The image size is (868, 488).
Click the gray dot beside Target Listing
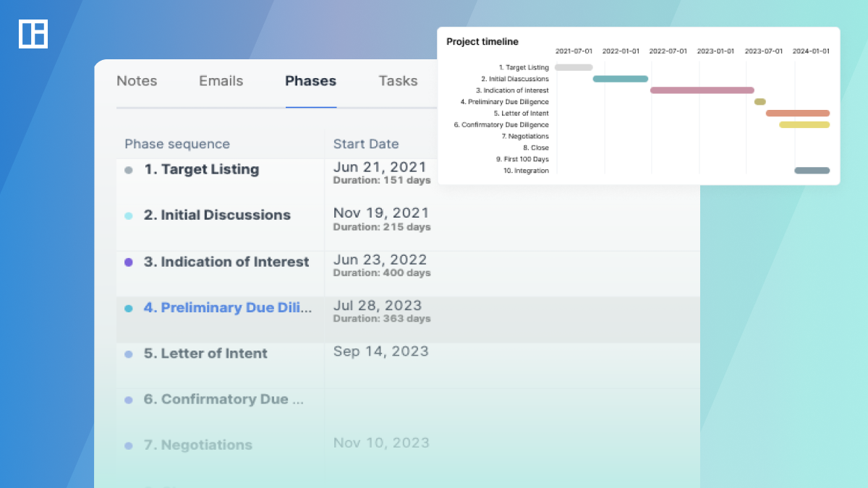[129, 171]
